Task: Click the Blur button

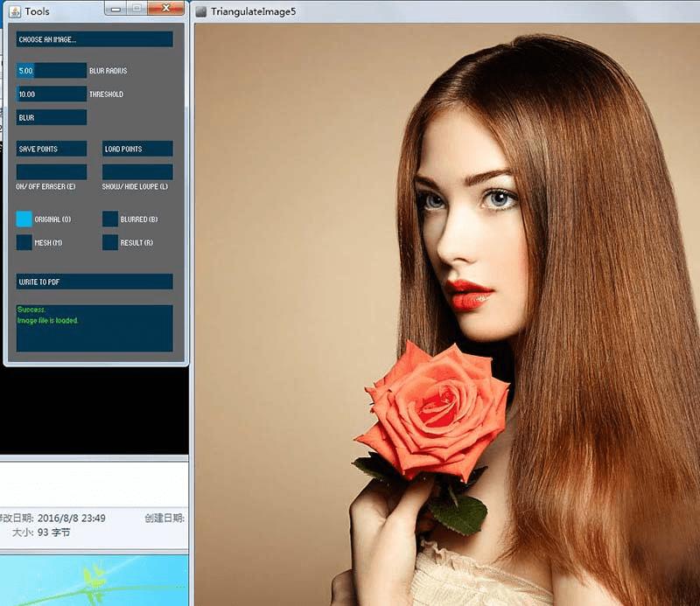Action: 52,117
